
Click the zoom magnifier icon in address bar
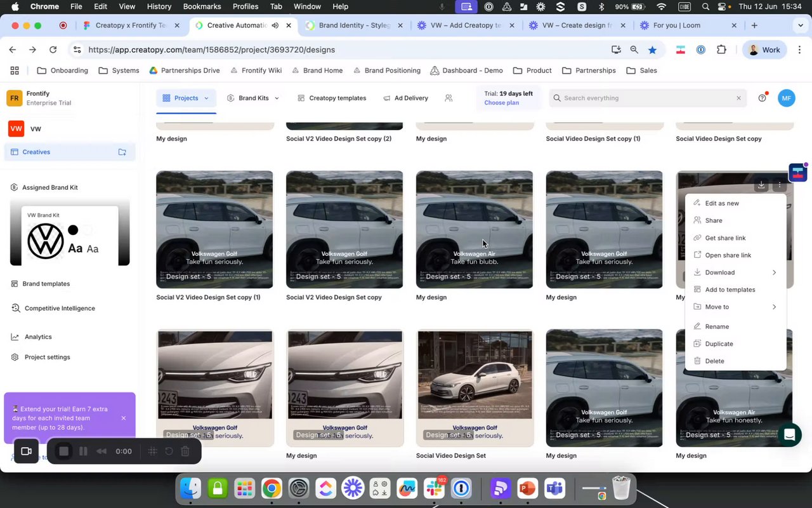[634, 50]
